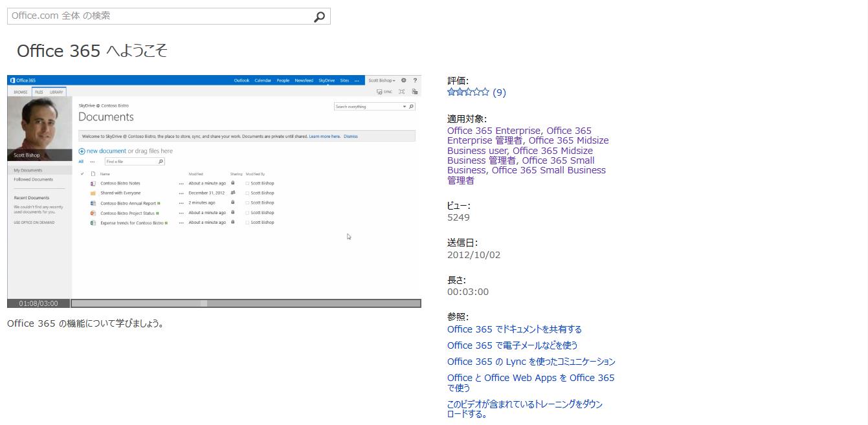Open ellipsis menu for Contoso Bistro Annual Report

[x=181, y=203]
